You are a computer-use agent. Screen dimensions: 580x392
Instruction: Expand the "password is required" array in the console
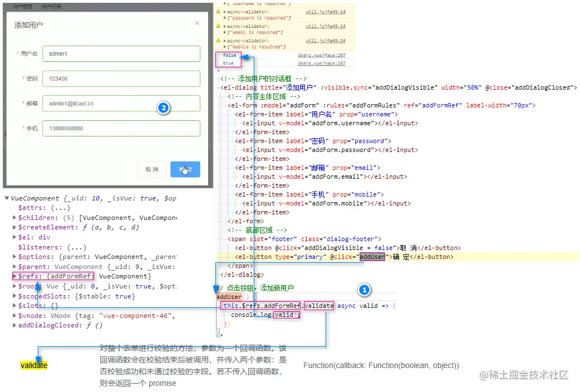225,18
